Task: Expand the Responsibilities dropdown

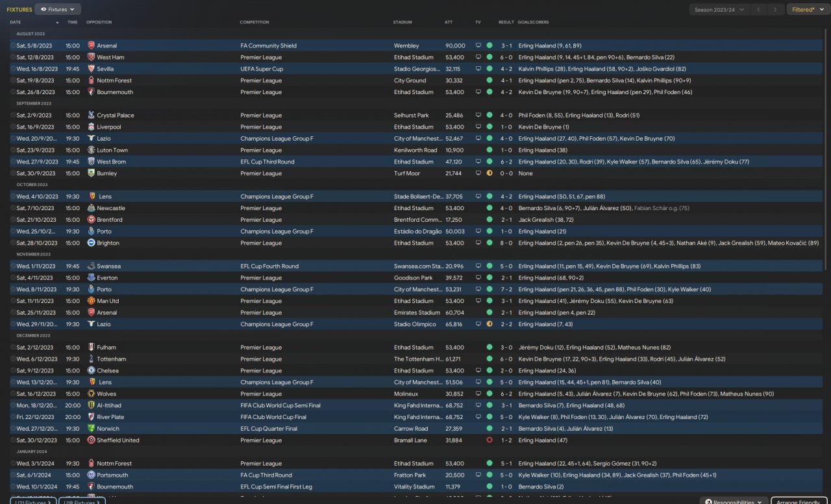Action: (734, 501)
